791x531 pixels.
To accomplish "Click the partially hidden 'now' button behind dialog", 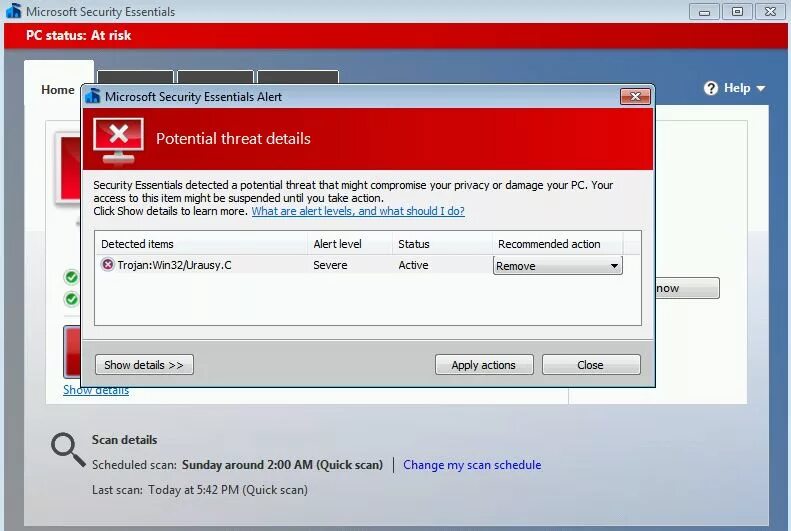I will pyautogui.click(x=687, y=288).
